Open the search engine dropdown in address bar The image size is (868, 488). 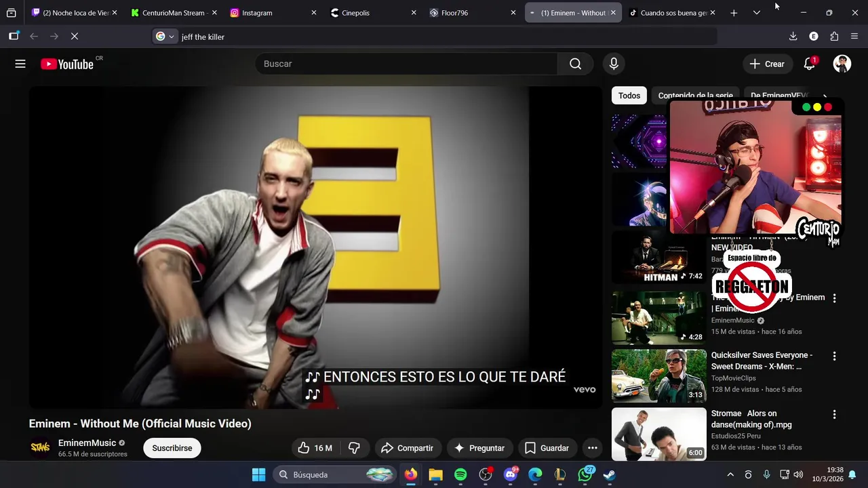[165, 37]
